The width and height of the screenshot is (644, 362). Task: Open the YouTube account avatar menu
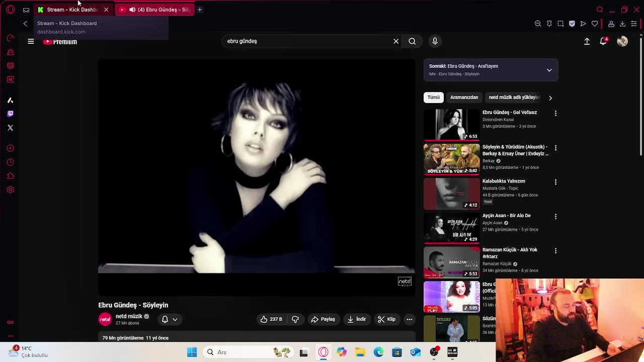point(622,42)
